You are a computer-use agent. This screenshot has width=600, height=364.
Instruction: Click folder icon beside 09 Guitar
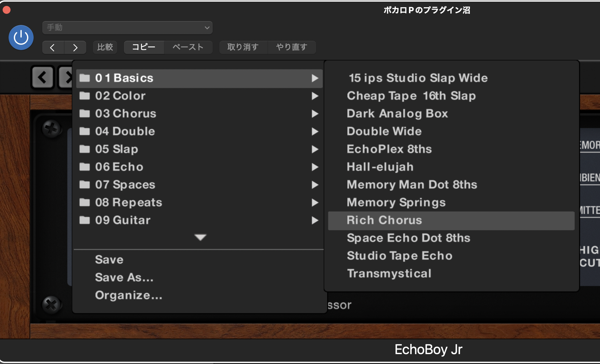(85, 220)
